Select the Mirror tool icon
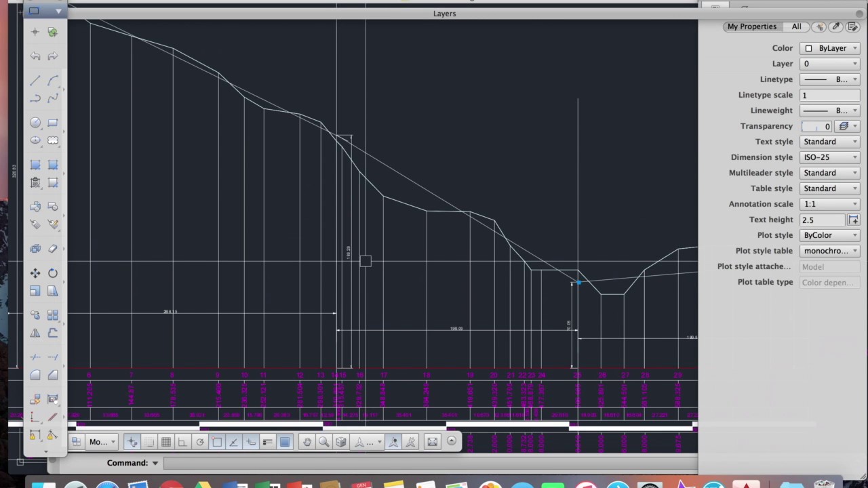 click(35, 333)
